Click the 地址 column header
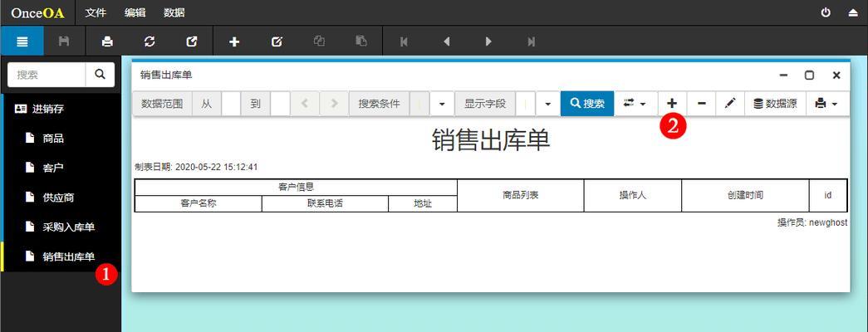Viewport: 868px width, 332px height. click(423, 203)
